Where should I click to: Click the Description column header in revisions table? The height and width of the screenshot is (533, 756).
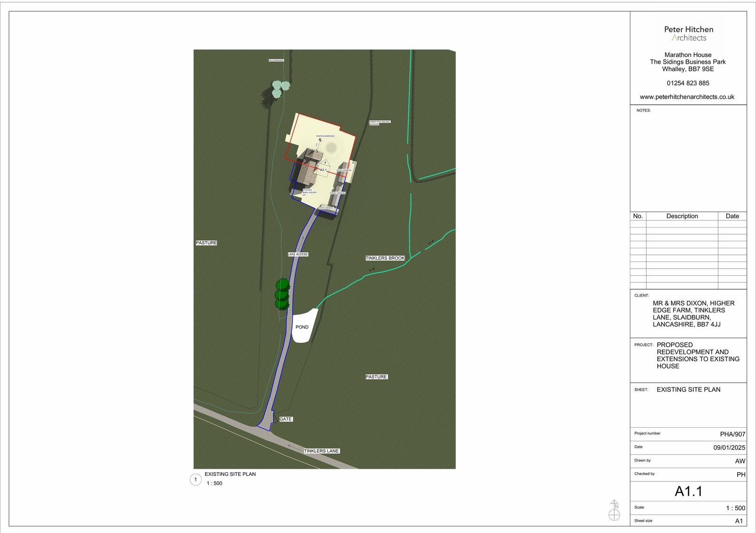click(682, 216)
